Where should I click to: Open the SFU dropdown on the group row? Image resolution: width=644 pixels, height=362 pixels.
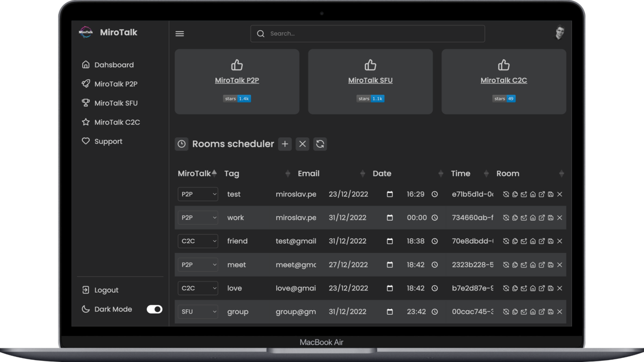(198, 312)
